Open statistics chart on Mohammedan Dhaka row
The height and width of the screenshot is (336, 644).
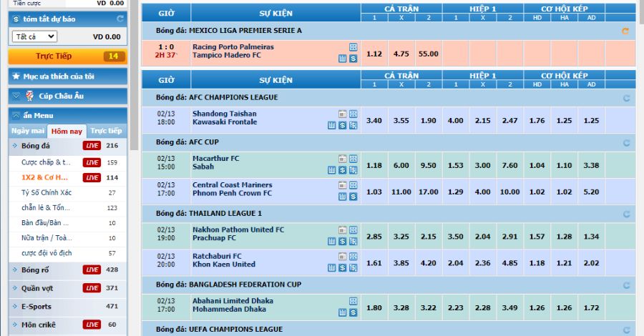(x=343, y=312)
